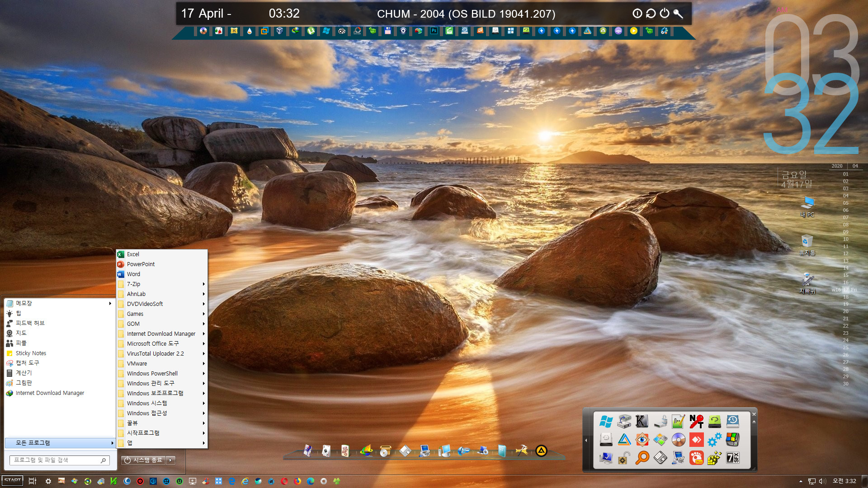Launch PowerPoint from the programs menu
This screenshot has height=488, width=868.
click(x=162, y=264)
